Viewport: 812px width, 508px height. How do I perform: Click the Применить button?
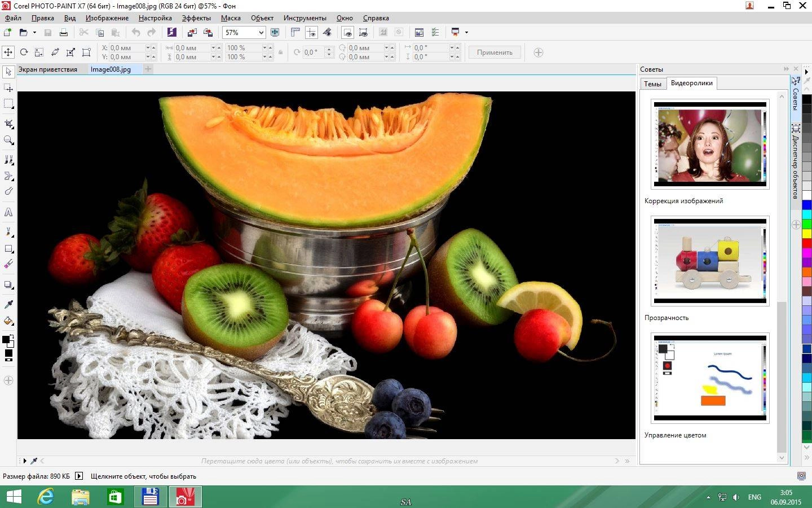[x=494, y=52]
